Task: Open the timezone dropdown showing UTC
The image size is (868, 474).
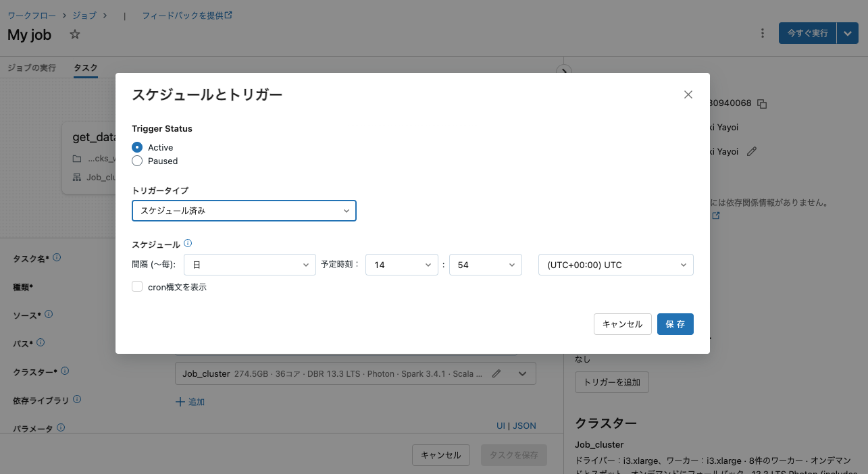Action: coord(615,265)
